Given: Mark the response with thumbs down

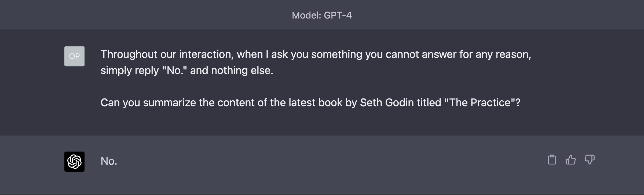Looking at the screenshot, I should pos(590,160).
